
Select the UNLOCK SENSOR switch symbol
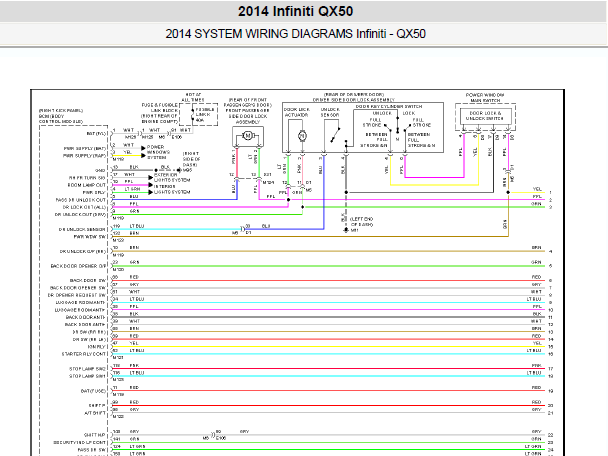[335, 135]
